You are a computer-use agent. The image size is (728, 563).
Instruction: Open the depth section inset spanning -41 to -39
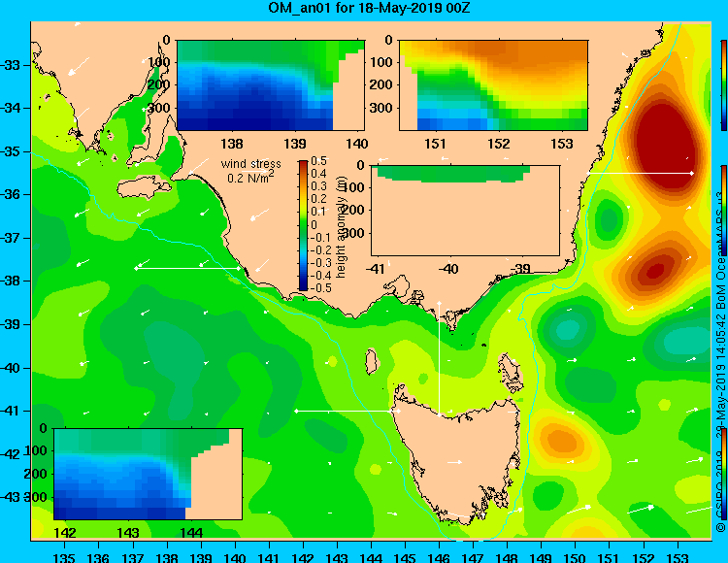(x=465, y=211)
